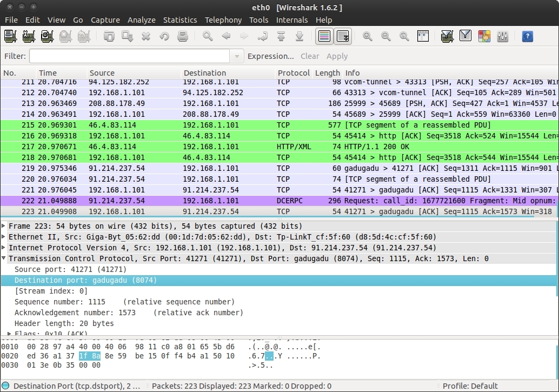Sort by the Time column header
Screen dimensions: 559x392
61,73
